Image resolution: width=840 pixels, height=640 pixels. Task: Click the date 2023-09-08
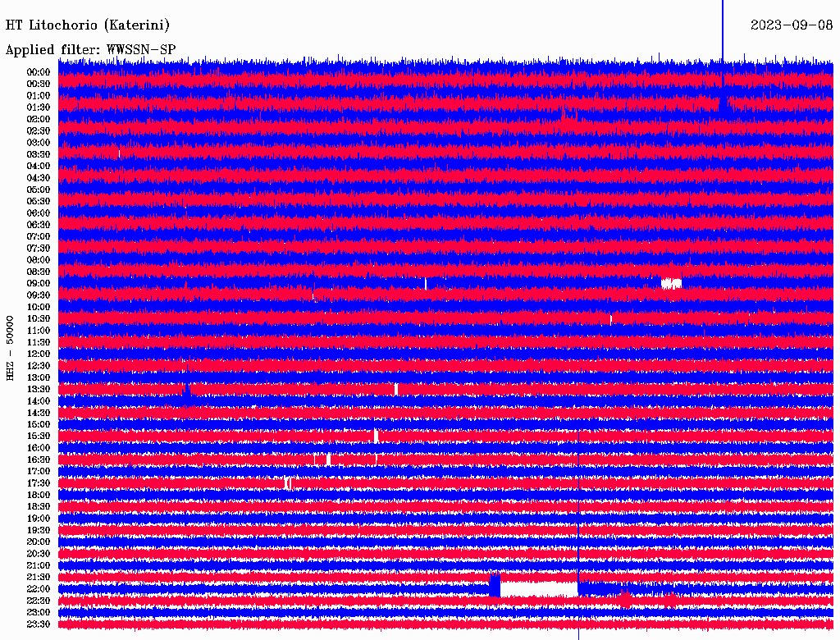[x=792, y=25]
